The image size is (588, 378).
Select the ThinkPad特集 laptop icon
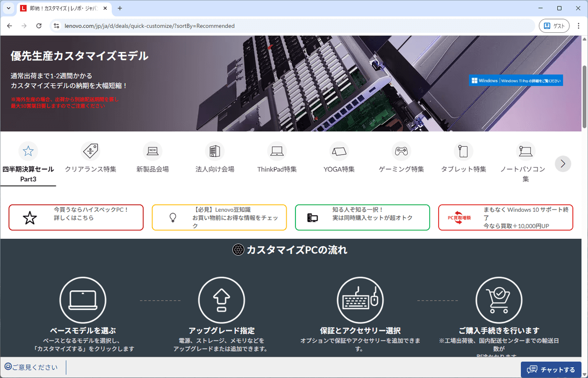click(276, 151)
